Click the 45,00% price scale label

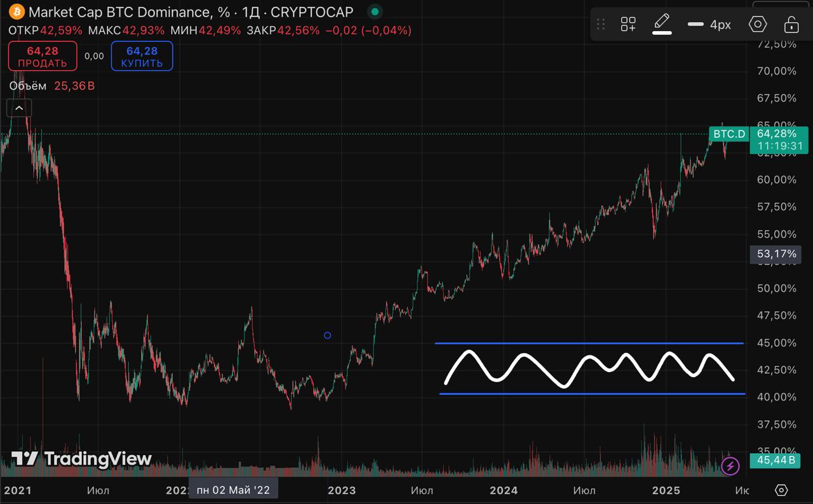point(777,343)
